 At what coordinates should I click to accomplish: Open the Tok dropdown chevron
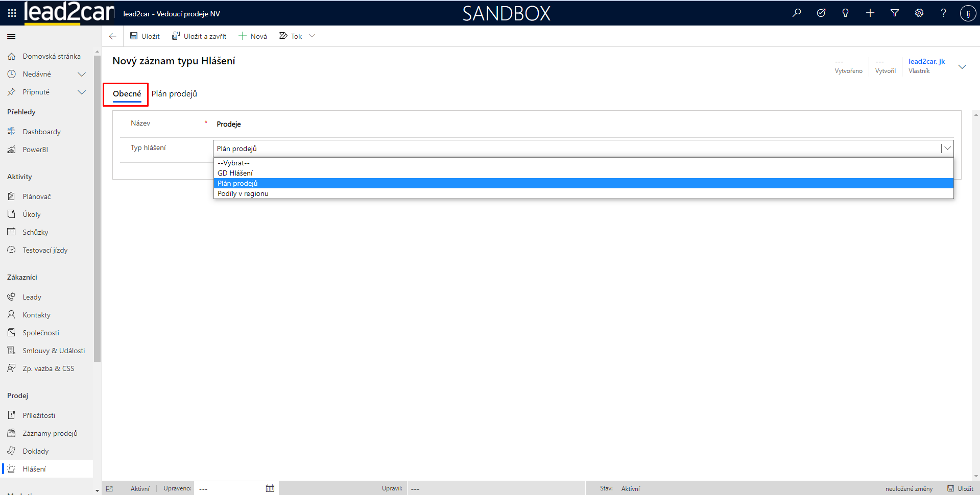pos(312,36)
